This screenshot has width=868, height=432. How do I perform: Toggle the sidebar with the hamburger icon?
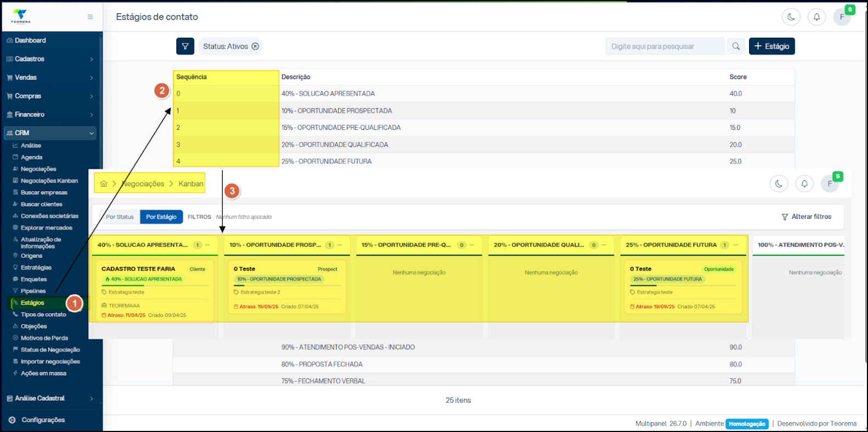(90, 17)
